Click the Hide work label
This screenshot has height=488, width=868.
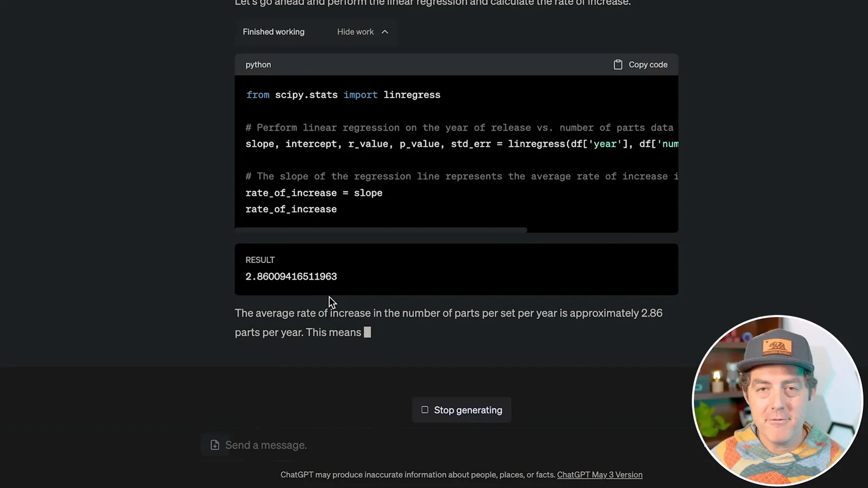coord(355,32)
